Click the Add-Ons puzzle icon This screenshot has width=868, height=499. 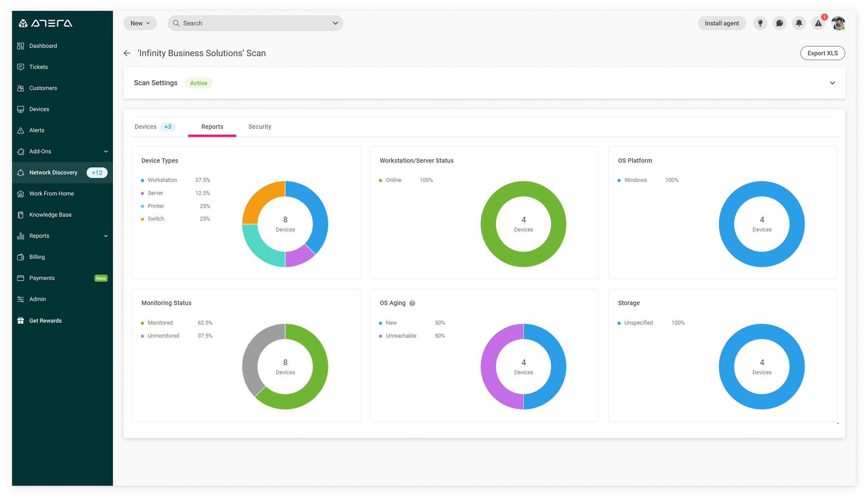point(20,152)
